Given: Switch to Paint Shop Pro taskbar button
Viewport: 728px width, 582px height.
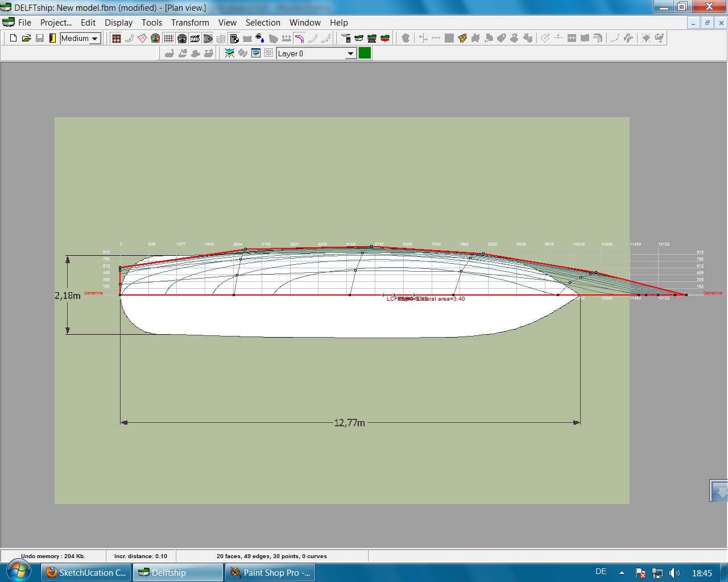Looking at the screenshot, I should [270, 572].
